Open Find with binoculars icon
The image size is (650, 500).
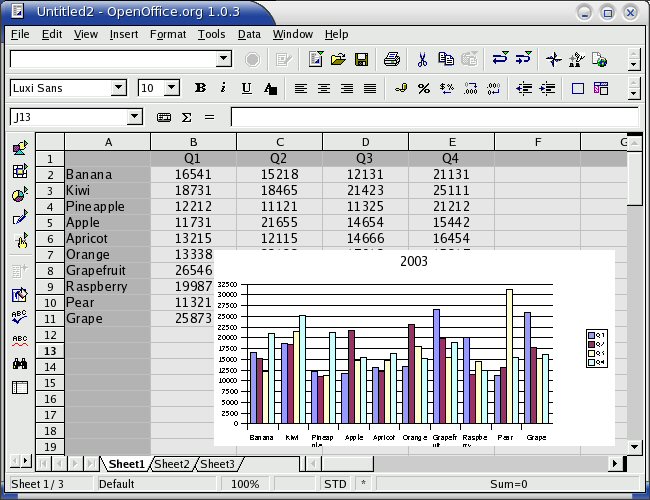pyautogui.click(x=19, y=364)
